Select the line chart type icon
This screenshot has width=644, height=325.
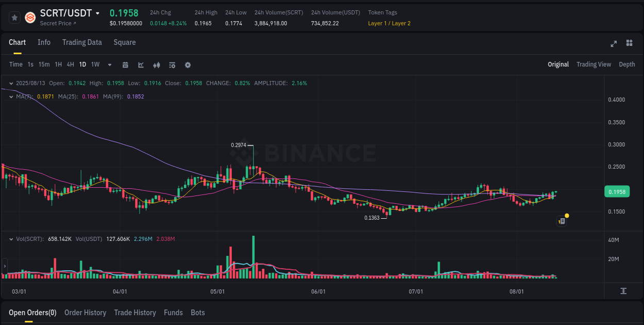point(140,65)
